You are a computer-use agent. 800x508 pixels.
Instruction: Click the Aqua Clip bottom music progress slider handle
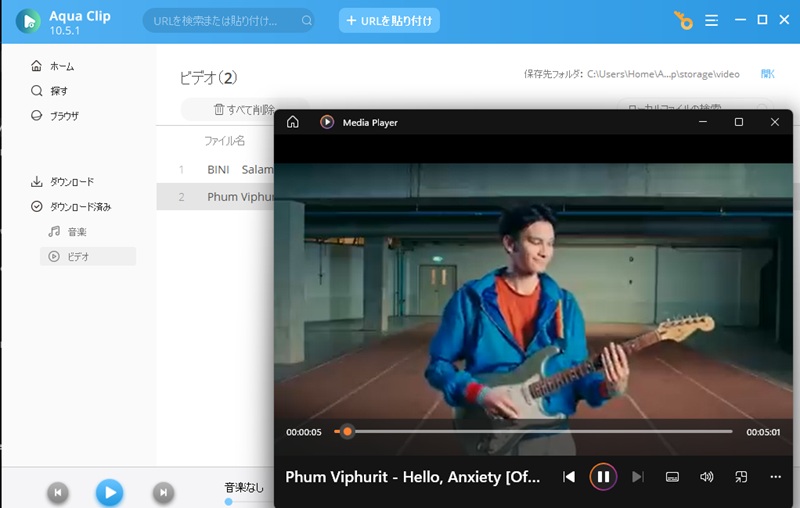pos(229,502)
